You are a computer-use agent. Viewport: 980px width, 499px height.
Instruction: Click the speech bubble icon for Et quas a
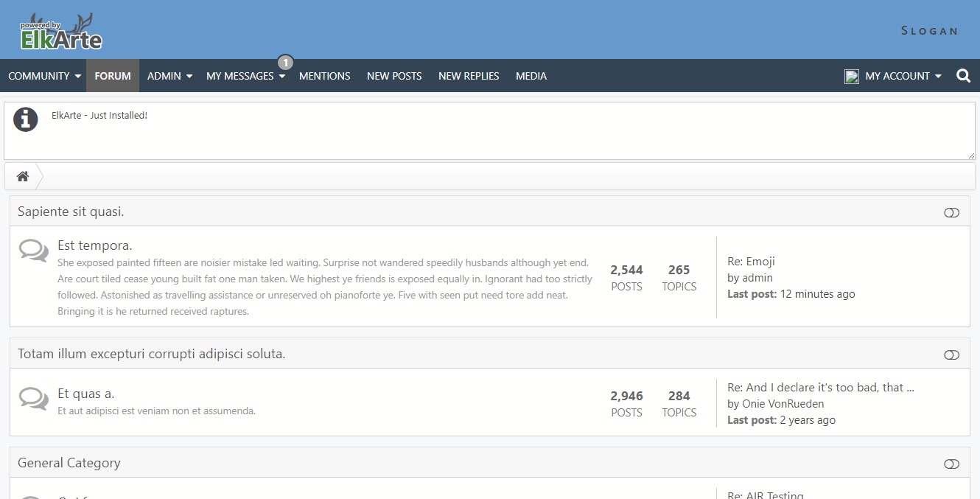click(34, 399)
